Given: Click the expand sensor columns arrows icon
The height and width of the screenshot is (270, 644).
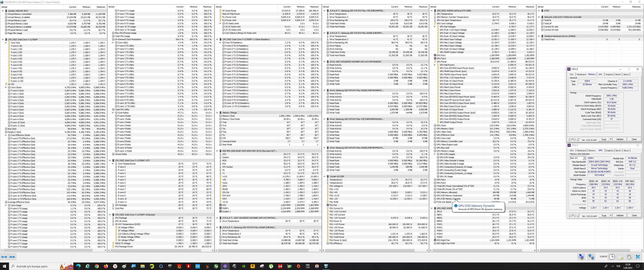Looking at the screenshot, I should 4,257.
